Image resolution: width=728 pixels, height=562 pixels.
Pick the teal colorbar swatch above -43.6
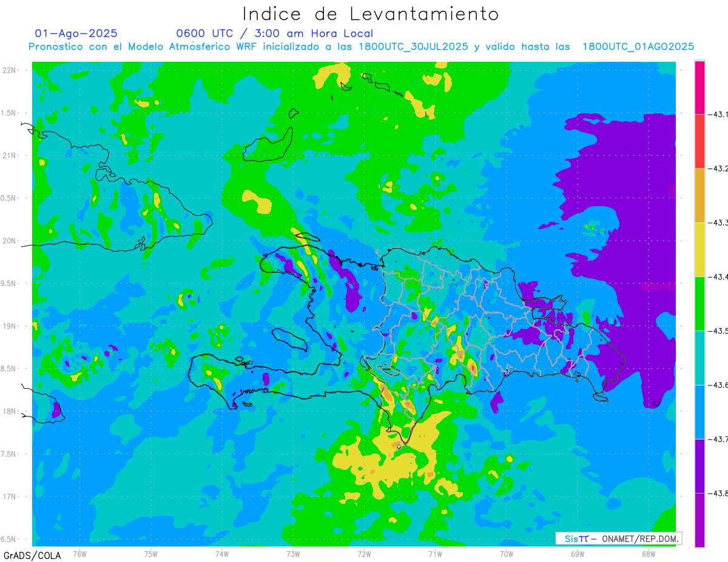click(699, 357)
